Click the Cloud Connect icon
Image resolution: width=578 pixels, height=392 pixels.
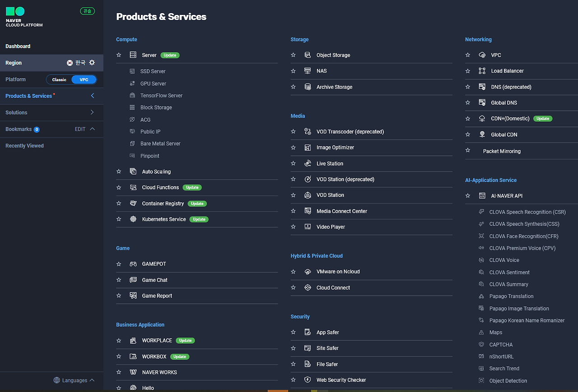tap(308, 287)
